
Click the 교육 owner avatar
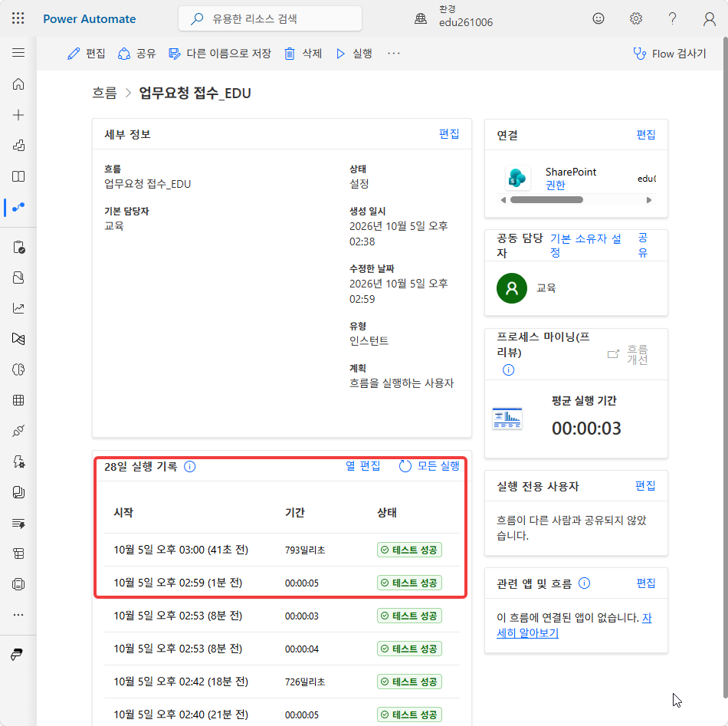(512, 288)
